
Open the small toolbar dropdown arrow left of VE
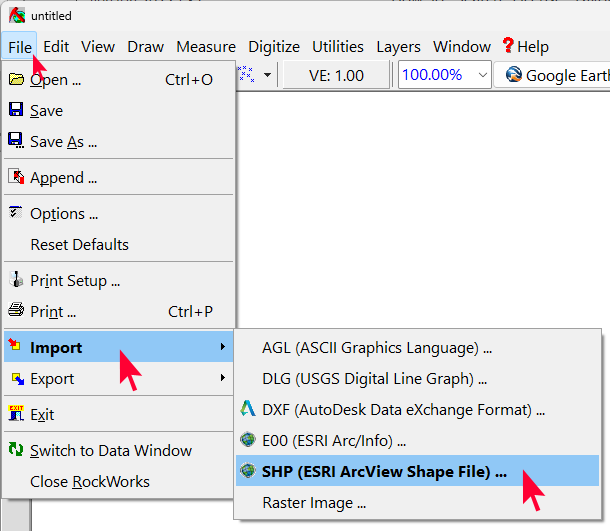click(x=267, y=75)
